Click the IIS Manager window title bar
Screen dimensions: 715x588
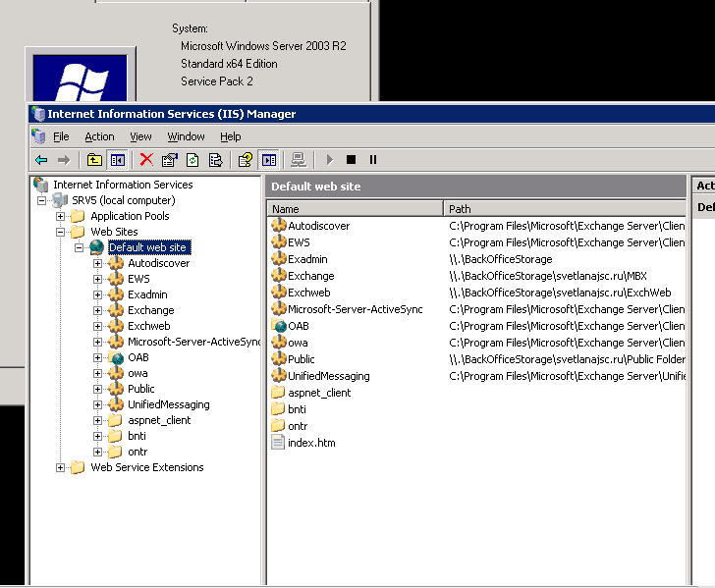pyautogui.click(x=371, y=114)
